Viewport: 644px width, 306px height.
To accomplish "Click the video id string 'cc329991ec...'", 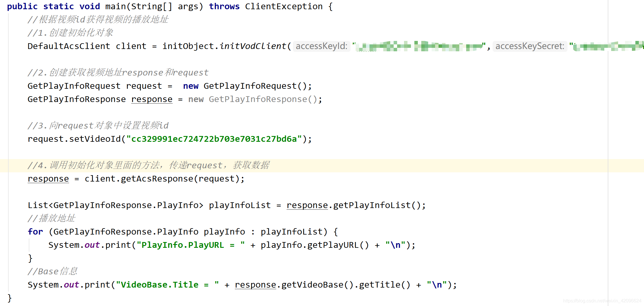I will pyautogui.click(x=214, y=139).
